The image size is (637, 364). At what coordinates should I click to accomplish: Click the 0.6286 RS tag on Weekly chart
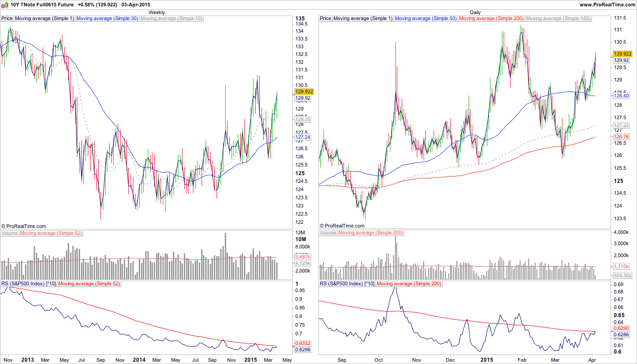(x=303, y=349)
